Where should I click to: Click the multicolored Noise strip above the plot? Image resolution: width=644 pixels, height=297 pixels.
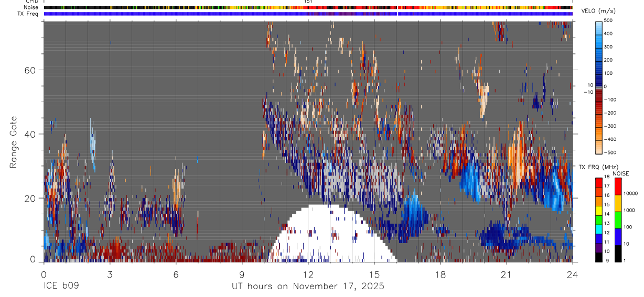[x=308, y=7]
